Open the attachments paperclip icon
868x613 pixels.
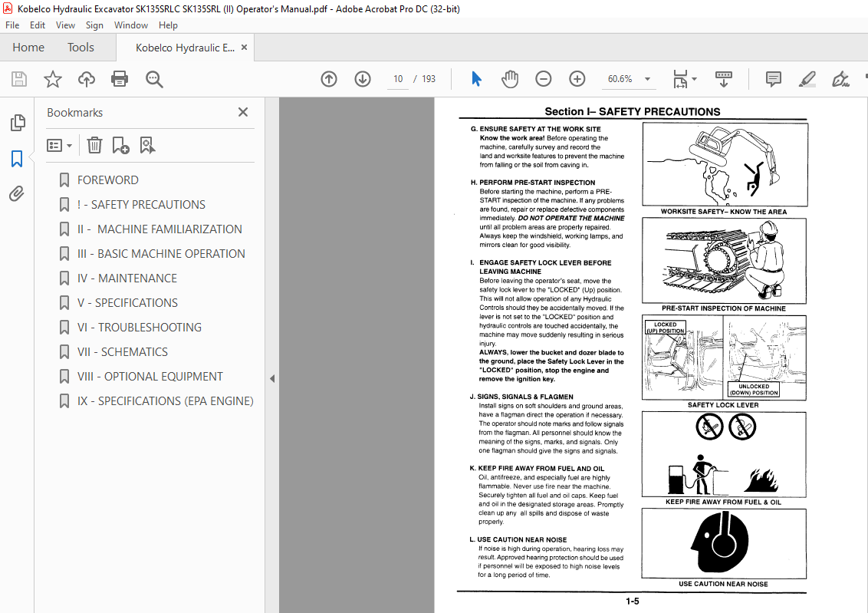click(17, 194)
